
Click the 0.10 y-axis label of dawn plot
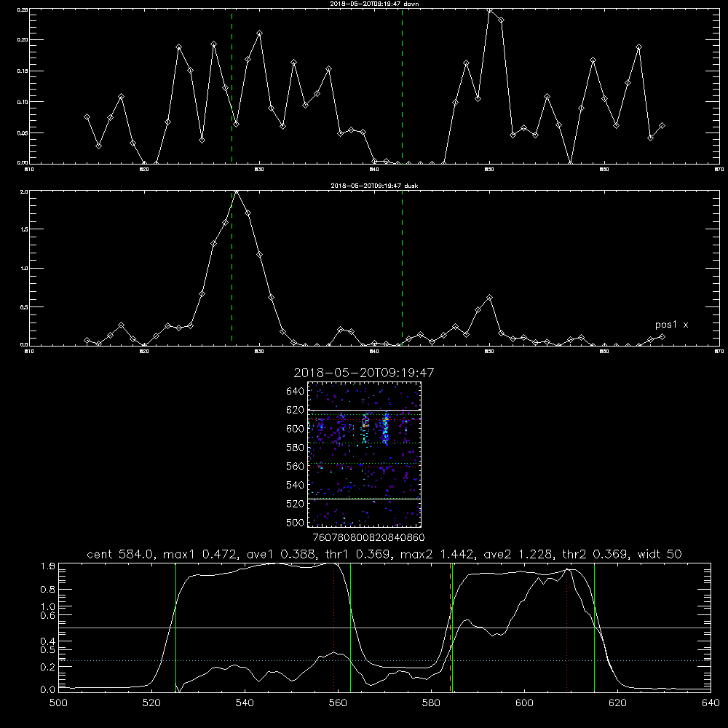[23, 102]
